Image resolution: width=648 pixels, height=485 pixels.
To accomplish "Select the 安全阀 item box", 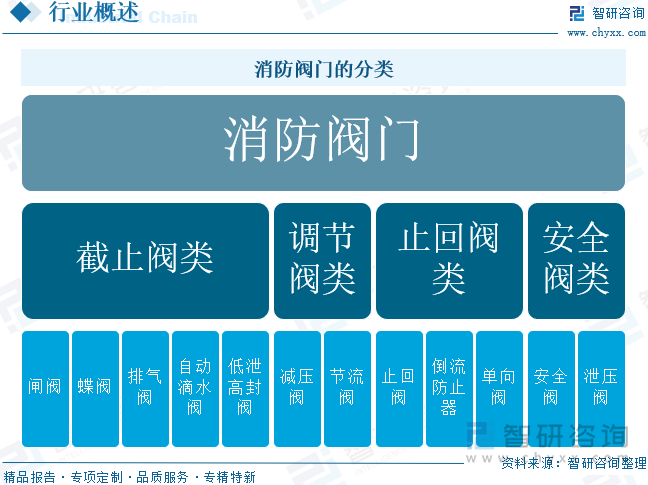I will pyautogui.click(x=551, y=389).
